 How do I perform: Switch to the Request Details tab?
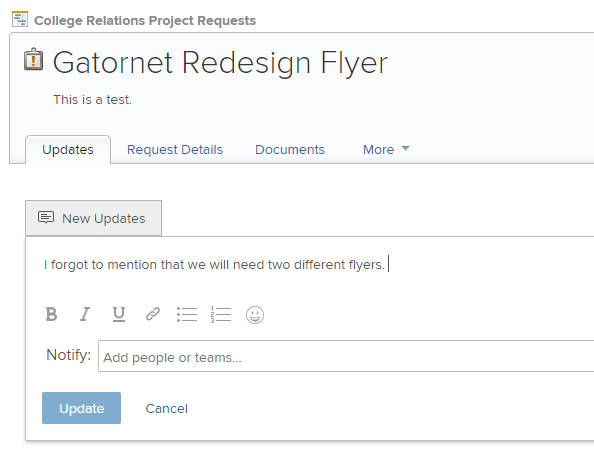(175, 150)
